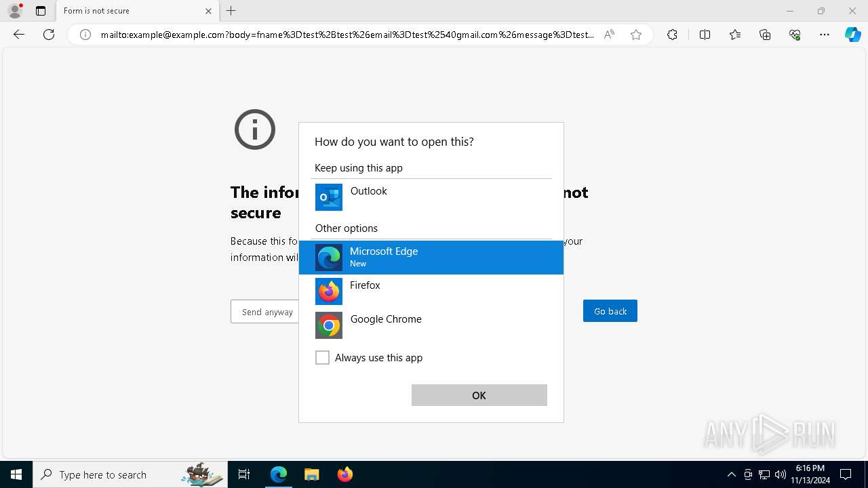Click the blue 'Go back' button
868x488 pixels.
pos(610,311)
